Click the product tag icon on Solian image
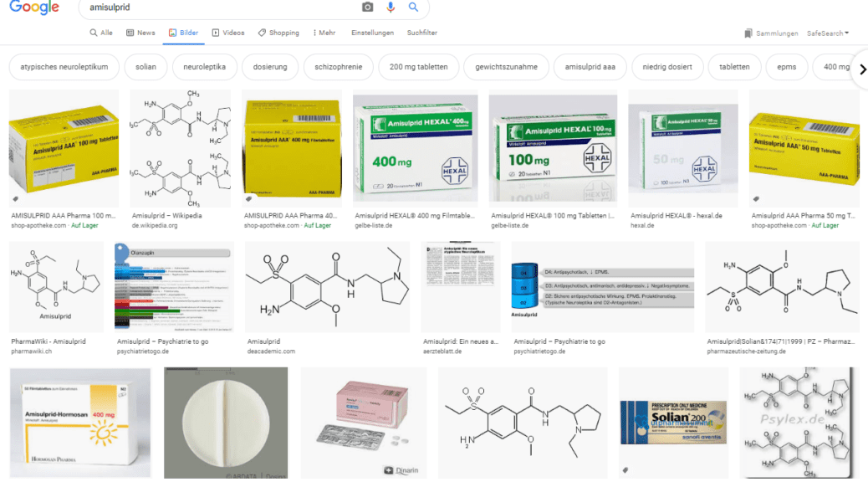Image resolution: width=868 pixels, height=482 pixels. click(625, 469)
